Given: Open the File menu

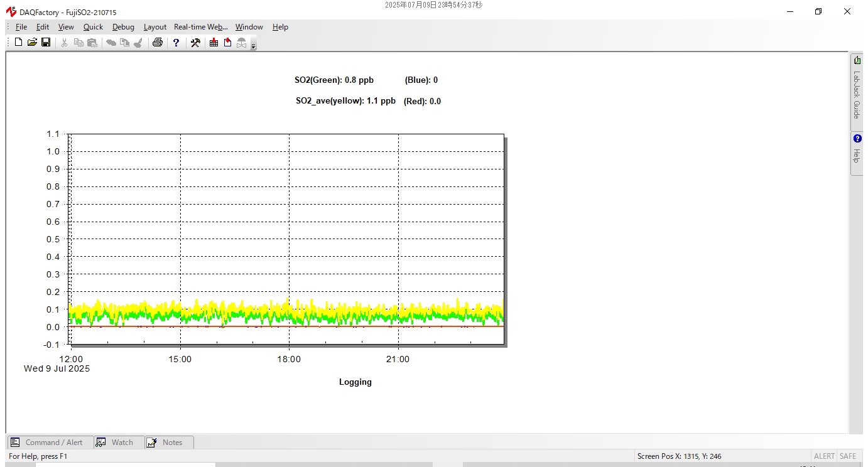Looking at the screenshot, I should pyautogui.click(x=21, y=27).
